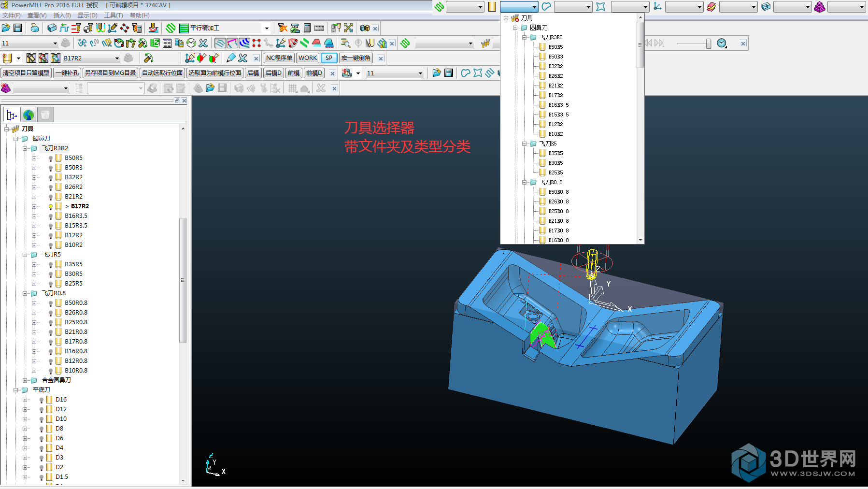This screenshot has height=489, width=868.
Task: Click the NC程序单 button
Action: tap(279, 58)
